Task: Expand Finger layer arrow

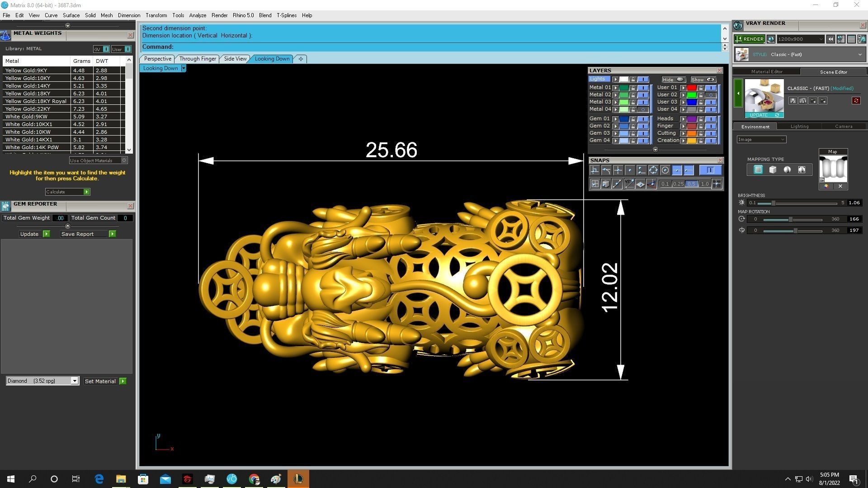Action: 683,126
